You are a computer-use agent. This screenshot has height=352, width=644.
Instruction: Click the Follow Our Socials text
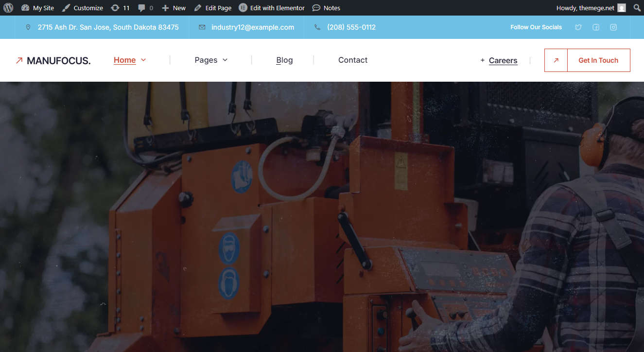point(536,27)
